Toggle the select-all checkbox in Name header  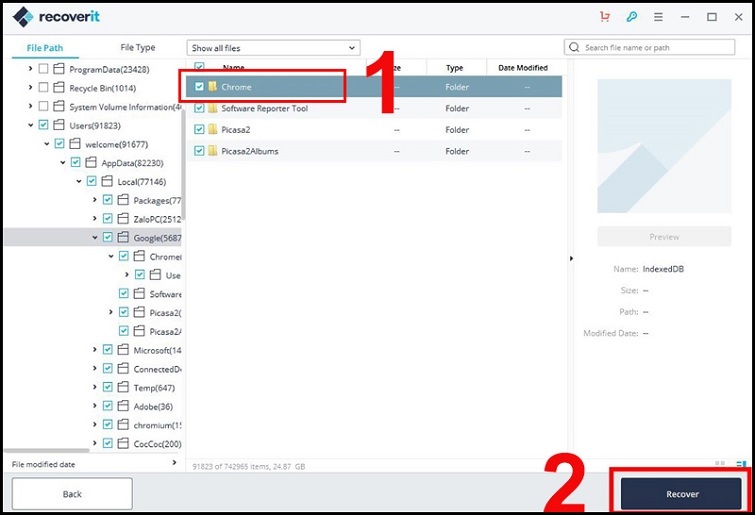point(199,67)
